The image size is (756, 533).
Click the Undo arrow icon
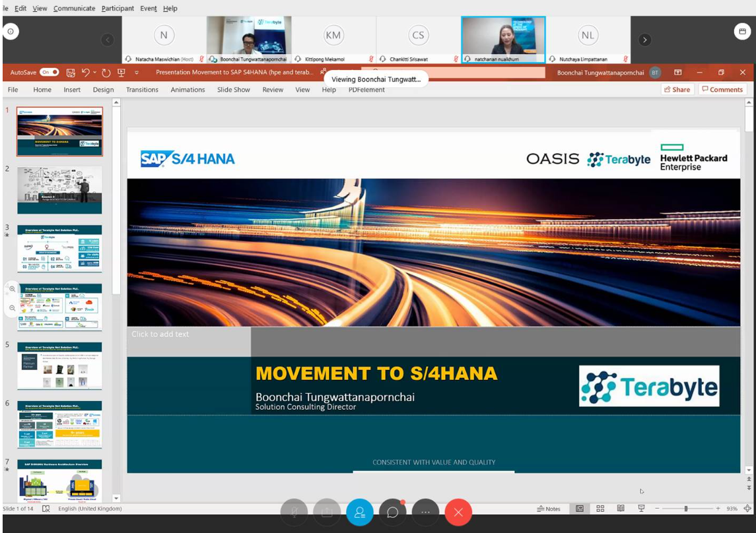(86, 72)
